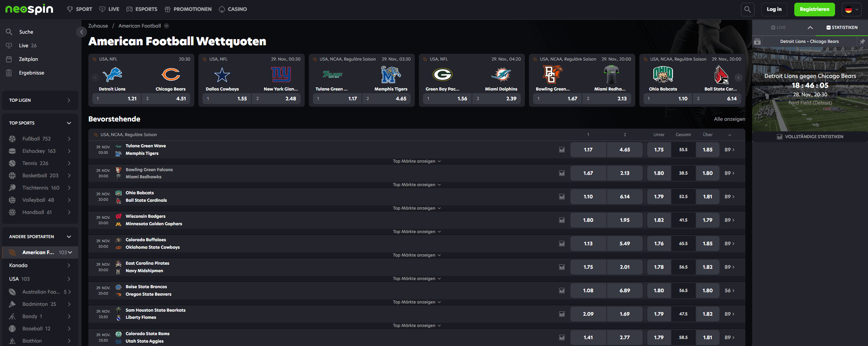
Task: Open the Detroit Lions stadium visualization
Action: pos(810,89)
